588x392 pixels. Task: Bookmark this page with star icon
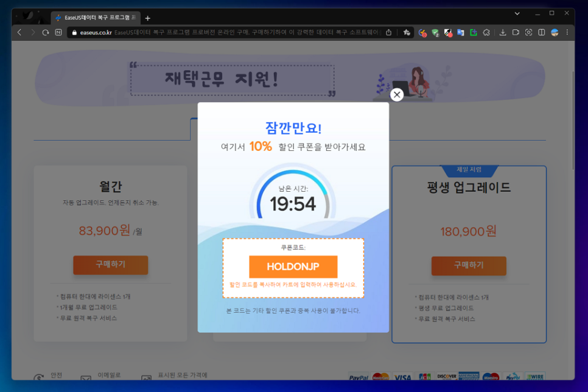pos(407,33)
